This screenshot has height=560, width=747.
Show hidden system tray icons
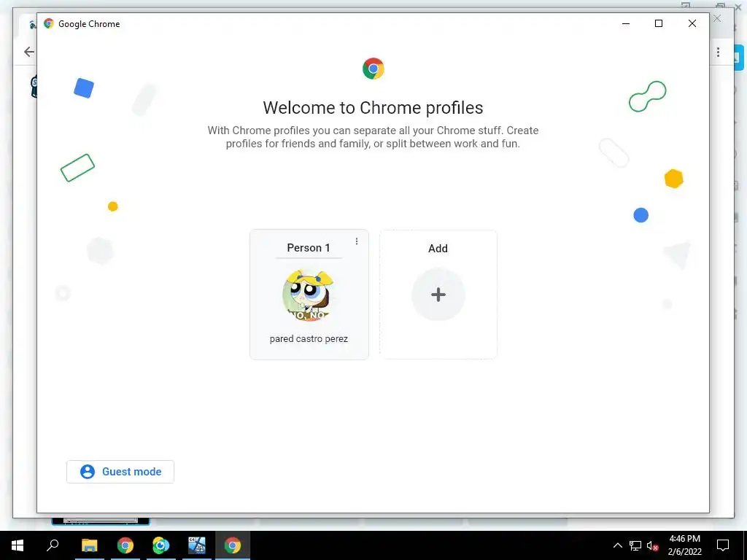tap(617, 545)
